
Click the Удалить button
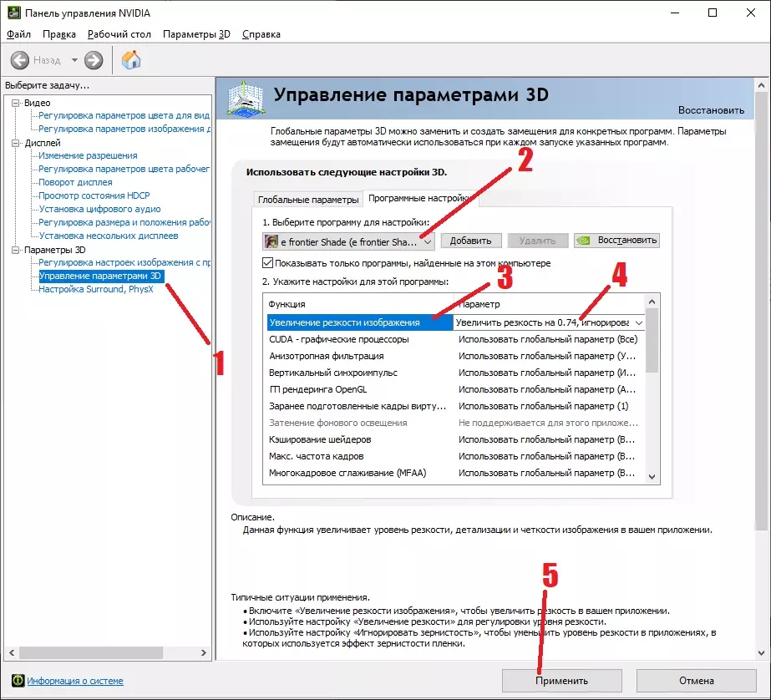(537, 241)
